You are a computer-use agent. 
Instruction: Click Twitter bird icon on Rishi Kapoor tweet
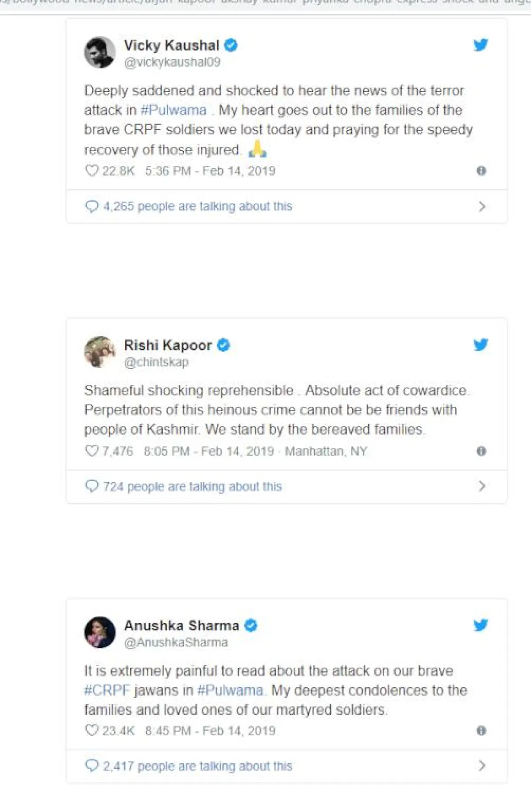pyautogui.click(x=480, y=345)
